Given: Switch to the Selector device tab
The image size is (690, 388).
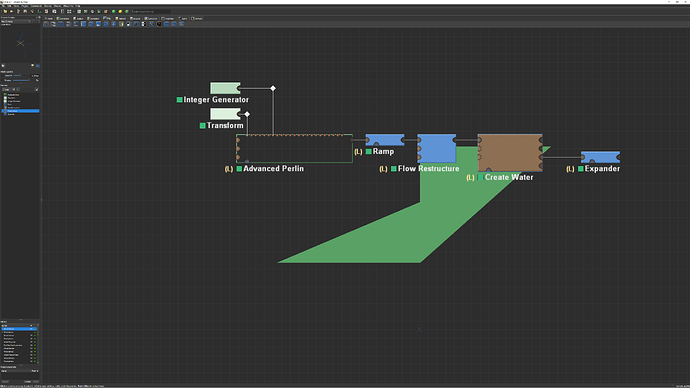Looking at the screenshot, I should (x=135, y=18).
